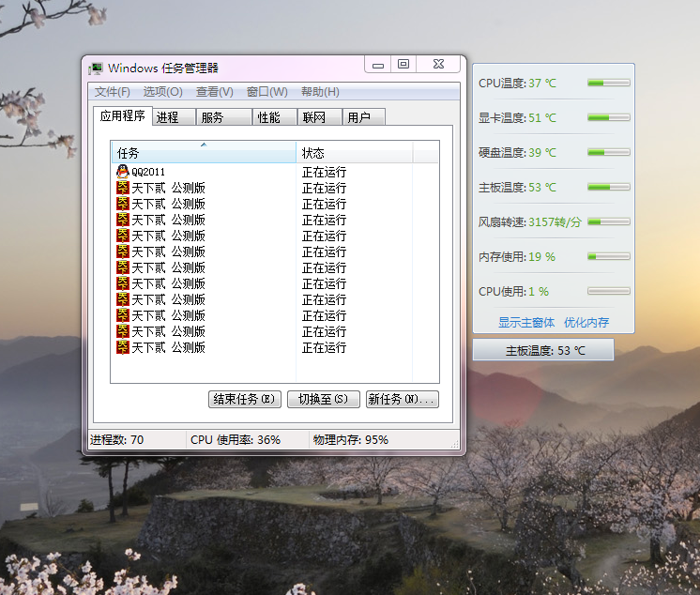Switch to the 联网 tab

[x=313, y=117]
